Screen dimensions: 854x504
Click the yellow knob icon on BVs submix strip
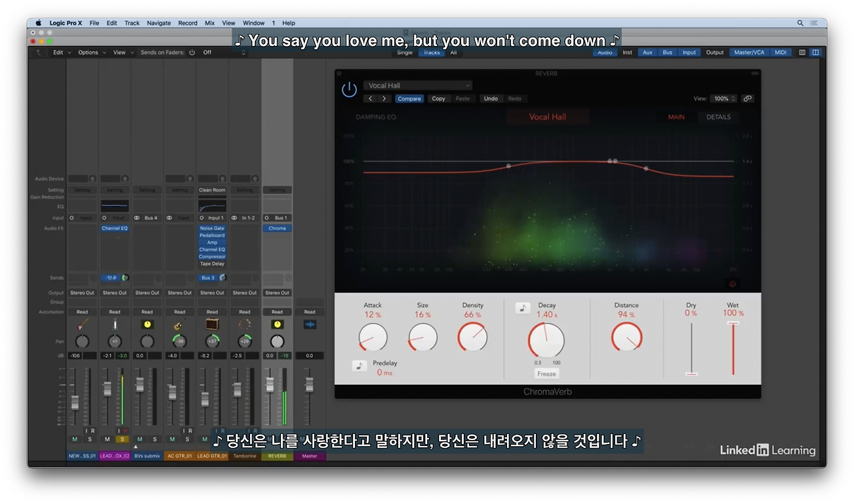point(147,325)
